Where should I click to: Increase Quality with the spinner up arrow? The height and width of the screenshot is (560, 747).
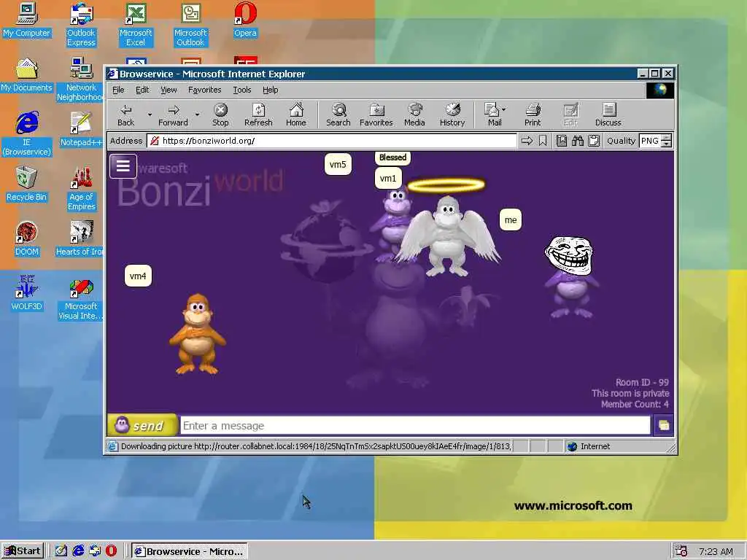click(x=667, y=137)
